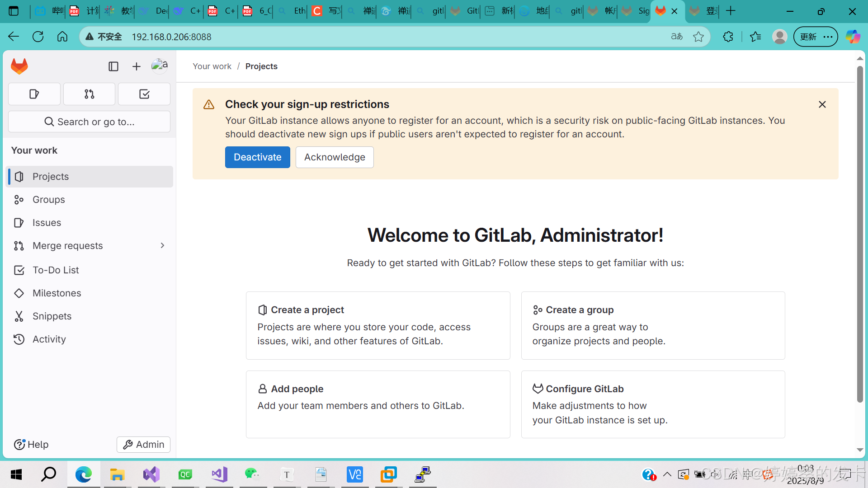Go back in browser history
The image size is (868, 488).
(14, 37)
